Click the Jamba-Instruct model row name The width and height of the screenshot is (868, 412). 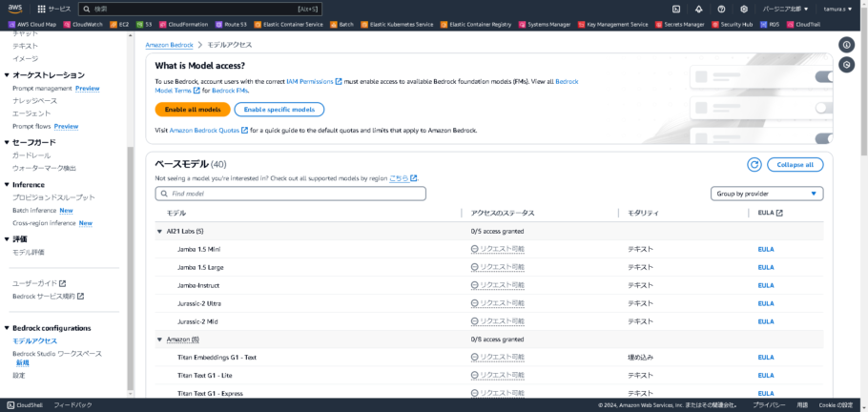point(198,285)
